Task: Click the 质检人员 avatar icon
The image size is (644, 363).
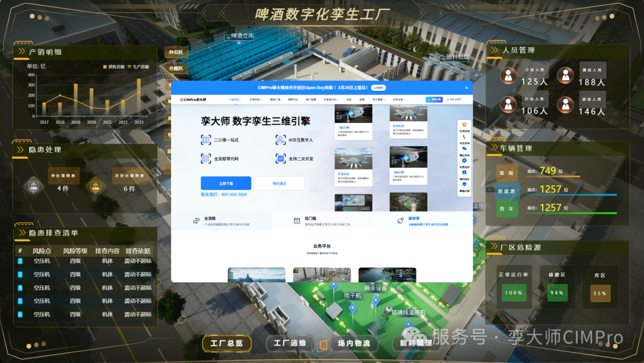Action: (x=565, y=105)
